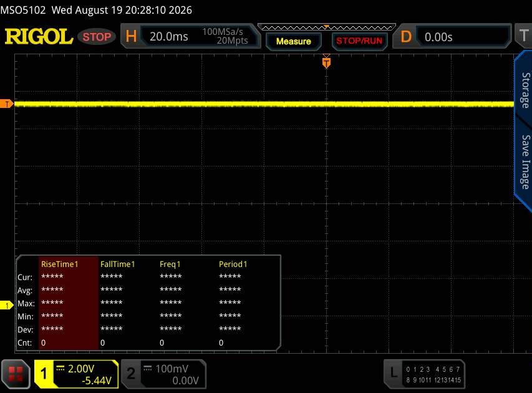532x393 pixels.
Task: Click the RIGOL logo
Action: 39,36
